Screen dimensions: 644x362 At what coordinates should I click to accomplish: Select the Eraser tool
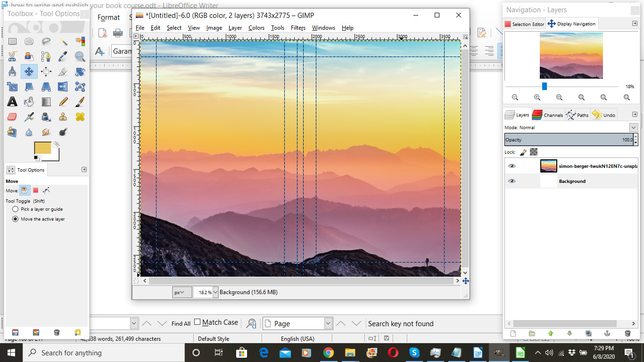point(12,117)
